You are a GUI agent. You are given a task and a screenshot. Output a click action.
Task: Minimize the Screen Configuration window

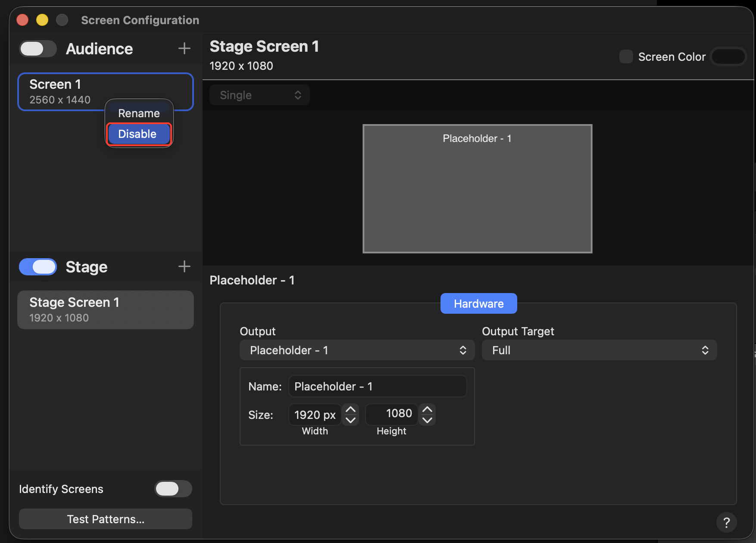point(42,20)
